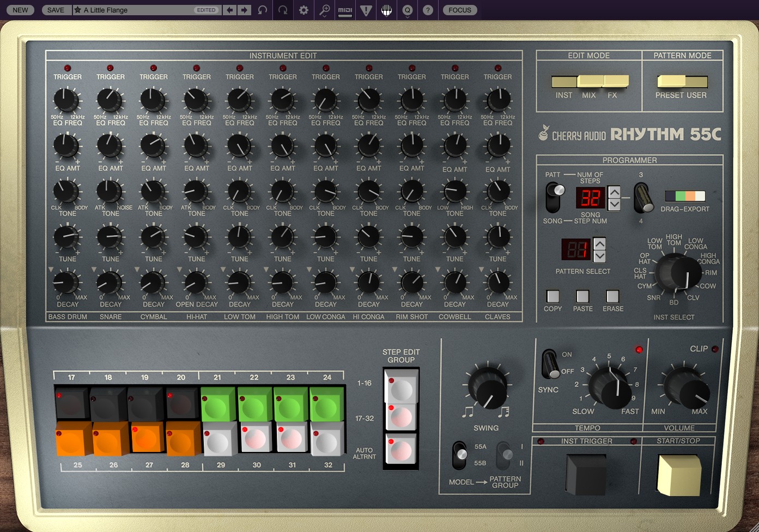Toggle black step button 17
Image resolution: width=759 pixels, height=532 pixels.
pos(72,403)
